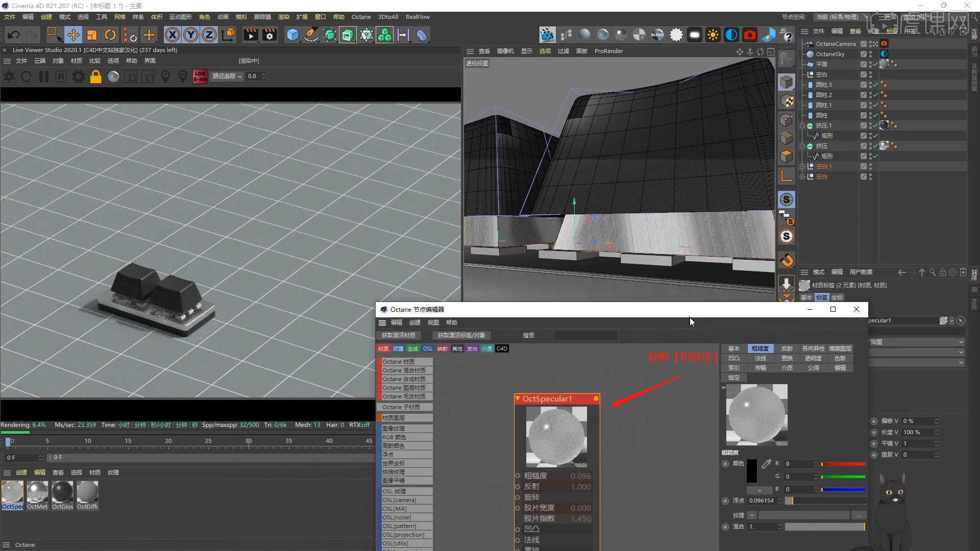Click render view clapperboard icon
Viewport: 980px width, 551px height.
[251, 35]
